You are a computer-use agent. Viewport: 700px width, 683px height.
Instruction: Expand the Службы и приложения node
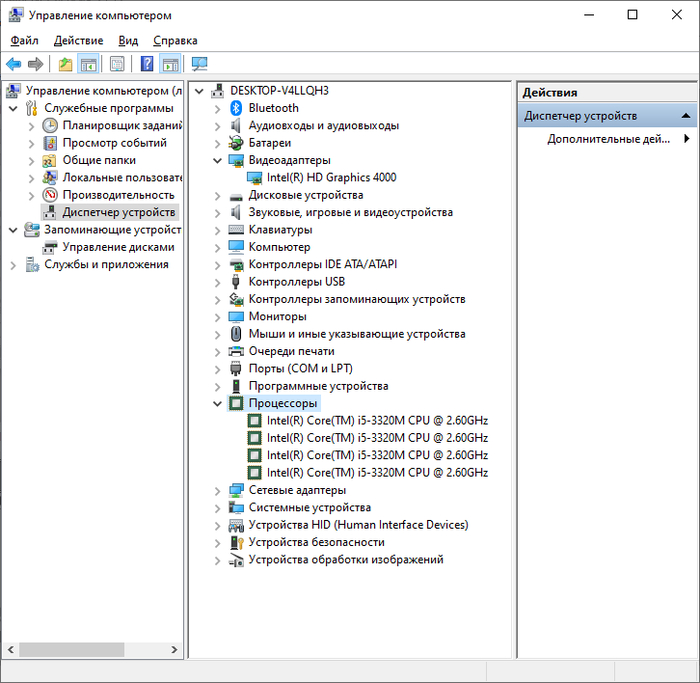point(13,265)
